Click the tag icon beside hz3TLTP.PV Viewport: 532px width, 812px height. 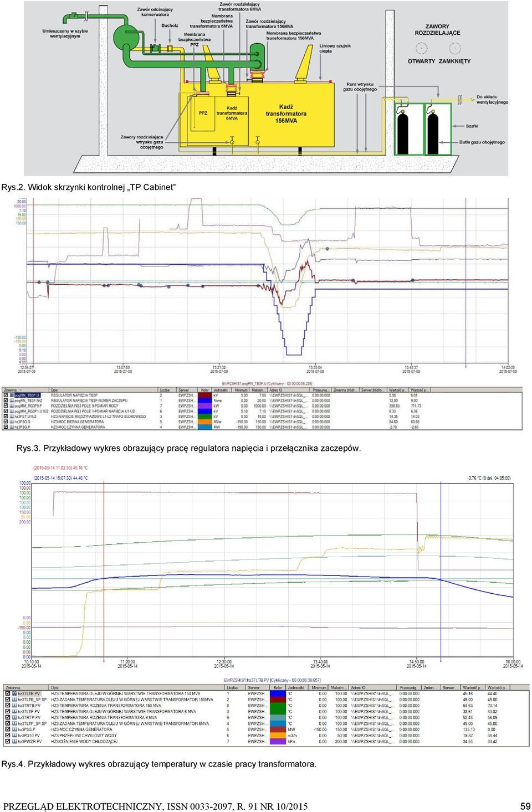[x=14, y=712]
